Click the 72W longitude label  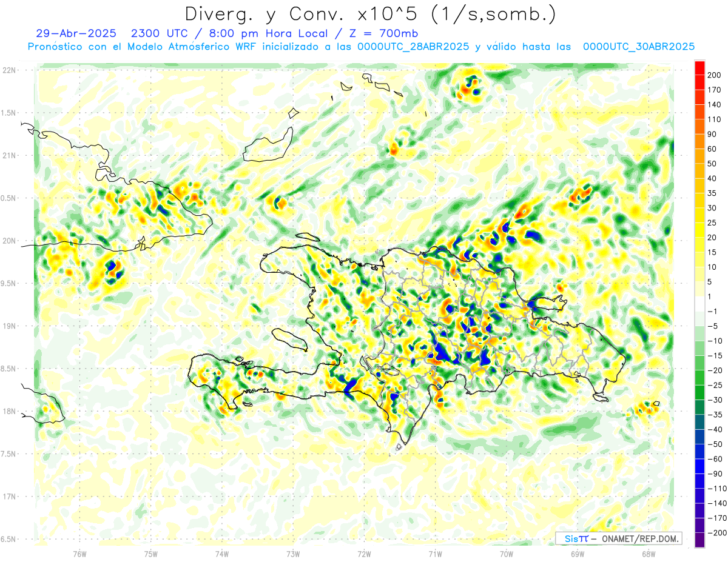[364, 554]
